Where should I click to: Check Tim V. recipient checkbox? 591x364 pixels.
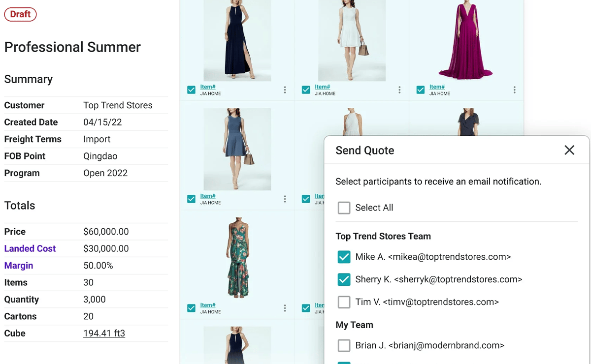(x=344, y=302)
